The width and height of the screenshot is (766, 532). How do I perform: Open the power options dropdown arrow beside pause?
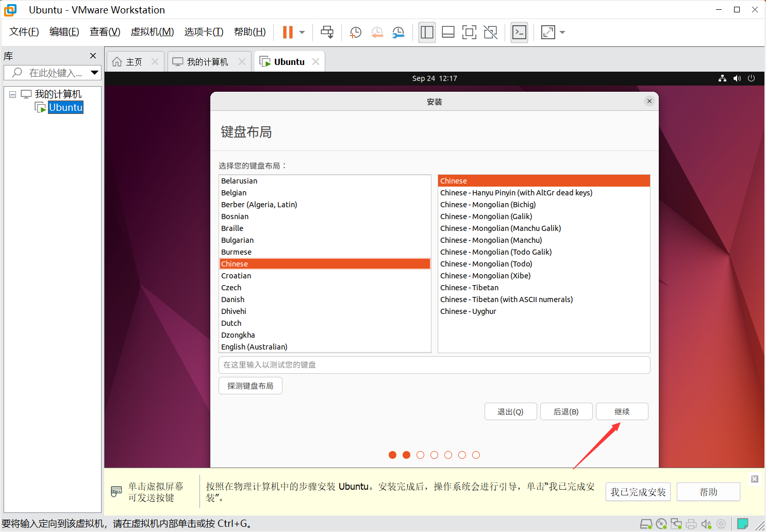coord(302,32)
